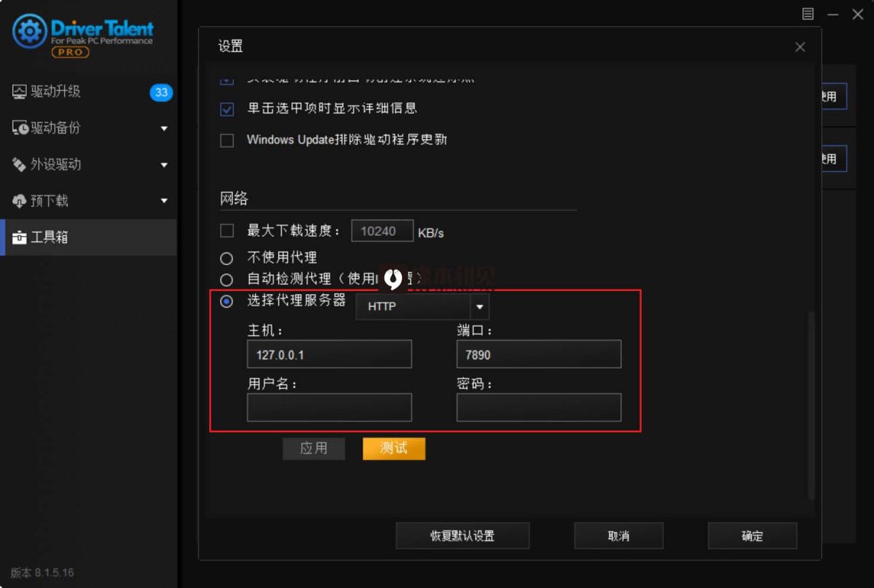Close the Driver Talent main window
Image resolution: width=874 pixels, height=588 pixels.
point(857,14)
